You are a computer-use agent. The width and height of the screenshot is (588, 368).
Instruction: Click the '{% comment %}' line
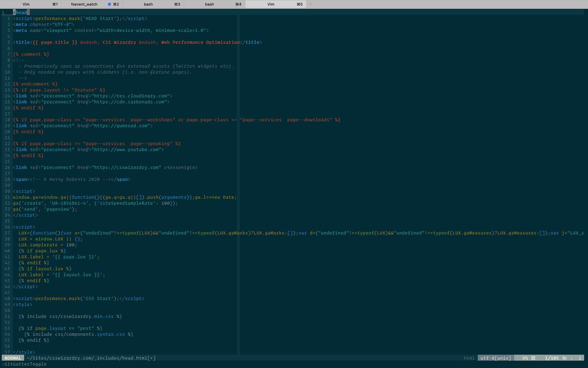(31, 54)
